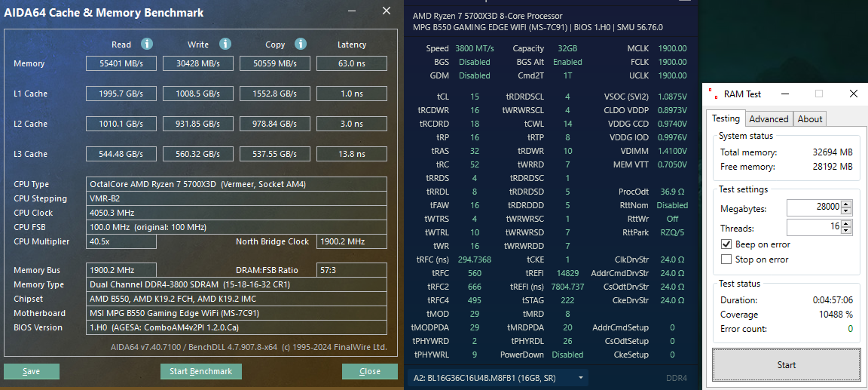The width and height of the screenshot is (868, 390).
Task: Click the Cmd2T value 1T
Action: click(567, 75)
